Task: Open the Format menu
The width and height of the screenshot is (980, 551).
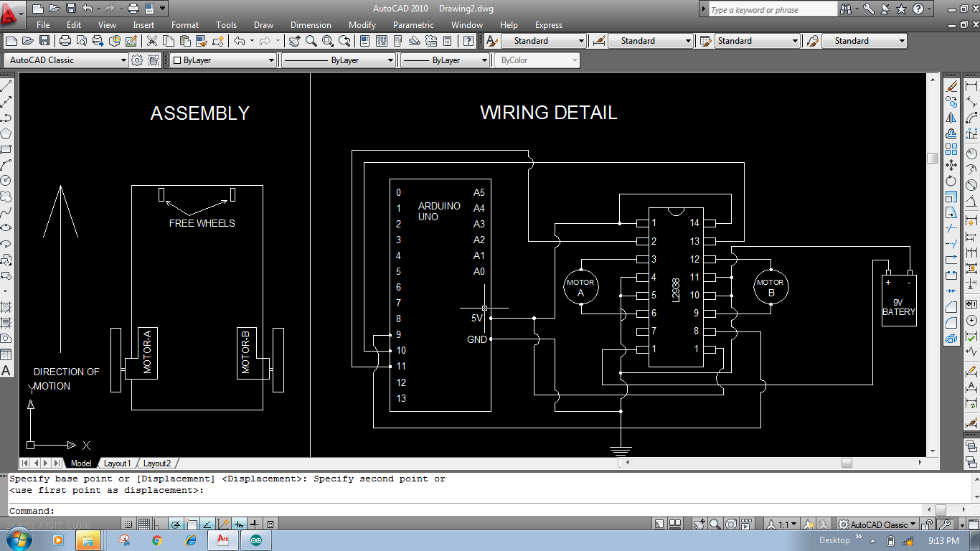Action: [x=185, y=24]
